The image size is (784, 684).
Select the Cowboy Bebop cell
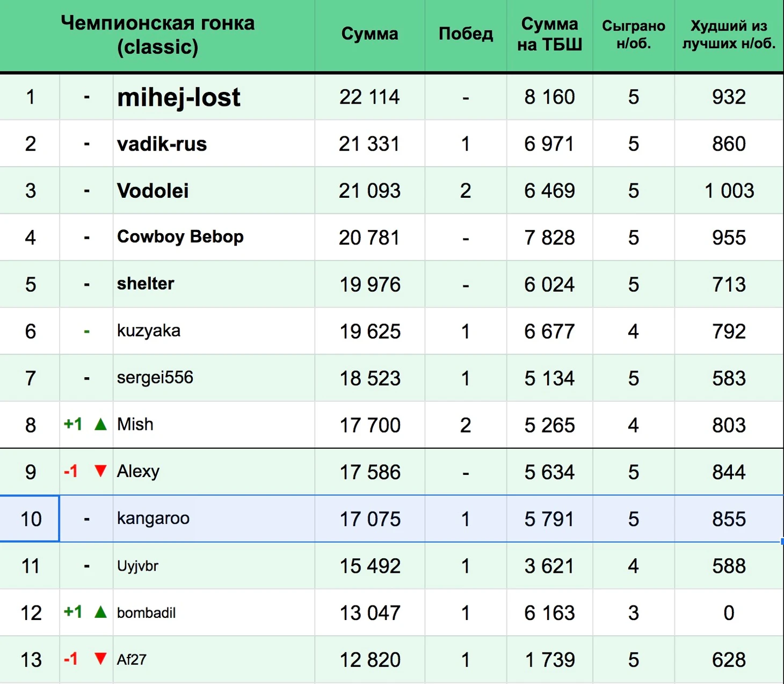(180, 237)
